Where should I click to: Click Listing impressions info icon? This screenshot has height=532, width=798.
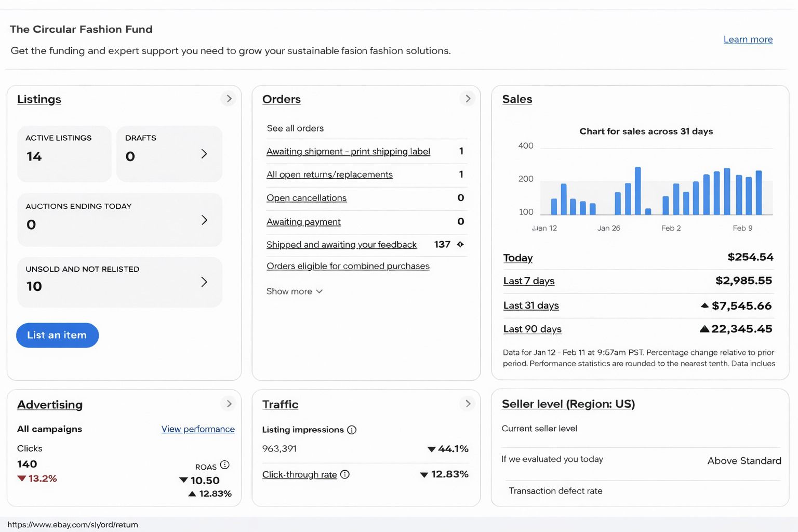(x=352, y=430)
